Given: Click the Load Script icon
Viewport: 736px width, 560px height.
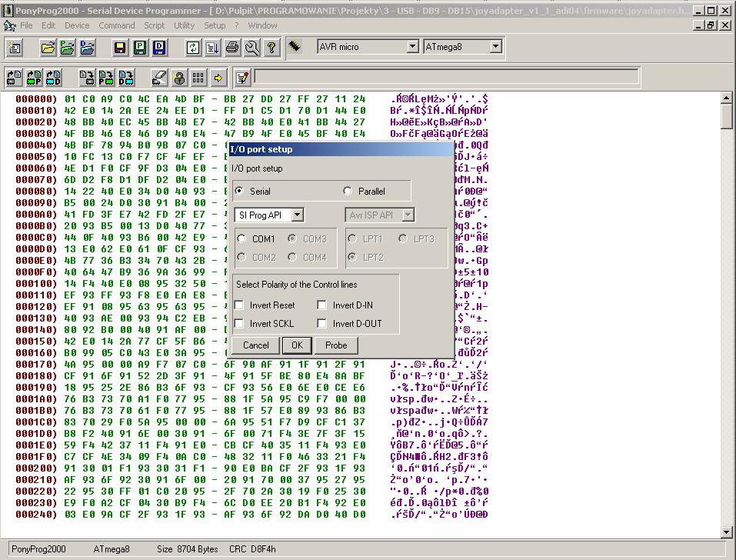Looking at the screenshot, I should (212, 48).
